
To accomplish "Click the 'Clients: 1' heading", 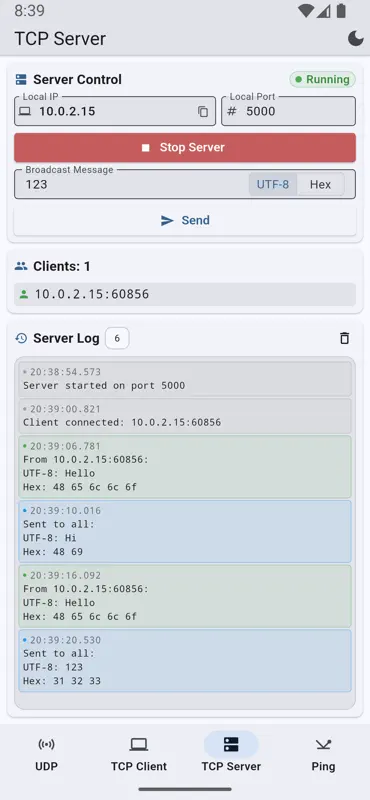I will click(x=62, y=266).
